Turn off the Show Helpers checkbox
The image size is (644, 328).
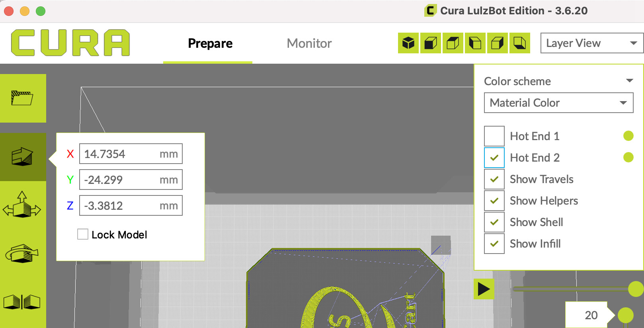coord(494,201)
